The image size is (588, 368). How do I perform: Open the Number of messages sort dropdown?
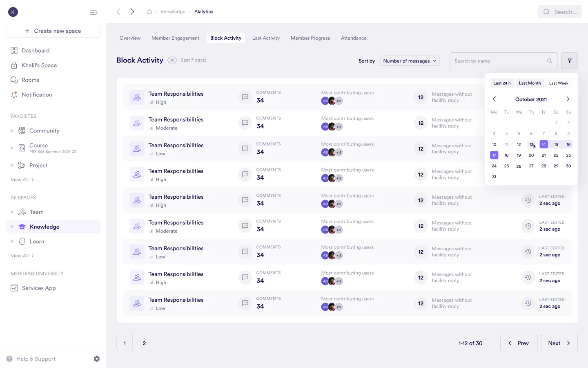pos(410,61)
